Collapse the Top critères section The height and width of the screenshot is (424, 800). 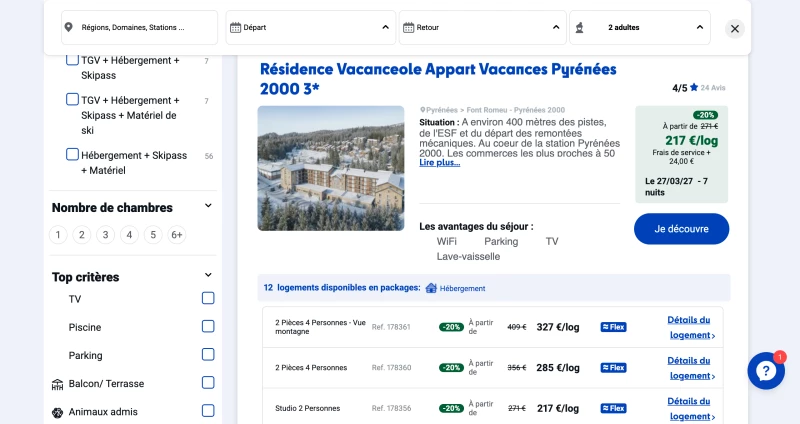208,275
